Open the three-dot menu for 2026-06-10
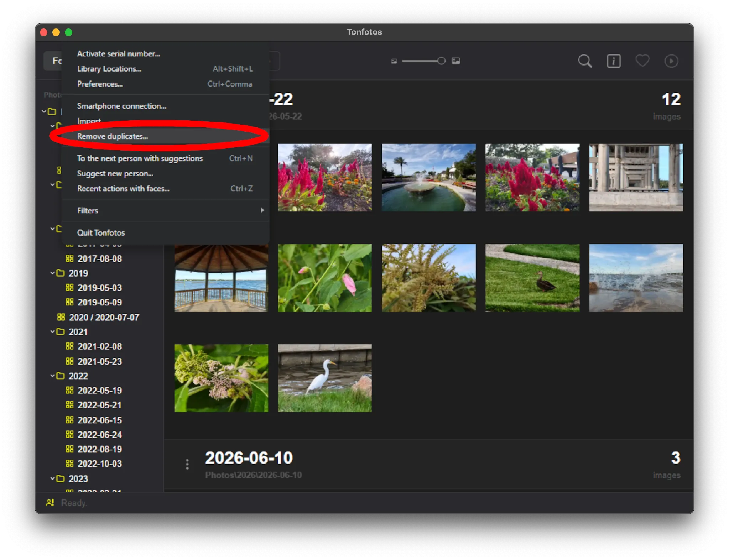This screenshot has height=560, width=729. [x=187, y=464]
